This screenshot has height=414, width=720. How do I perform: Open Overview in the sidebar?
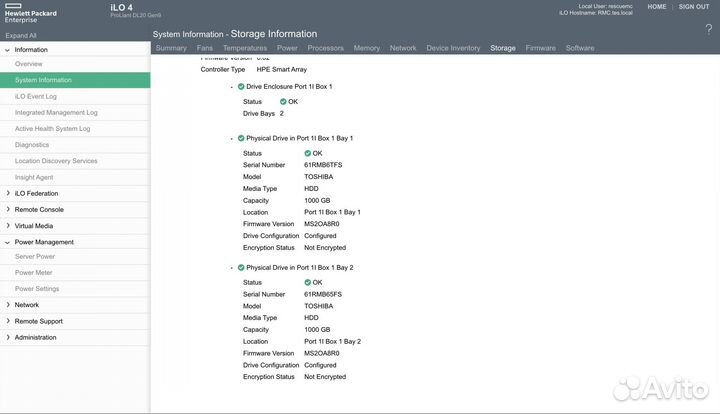pyautogui.click(x=75, y=64)
